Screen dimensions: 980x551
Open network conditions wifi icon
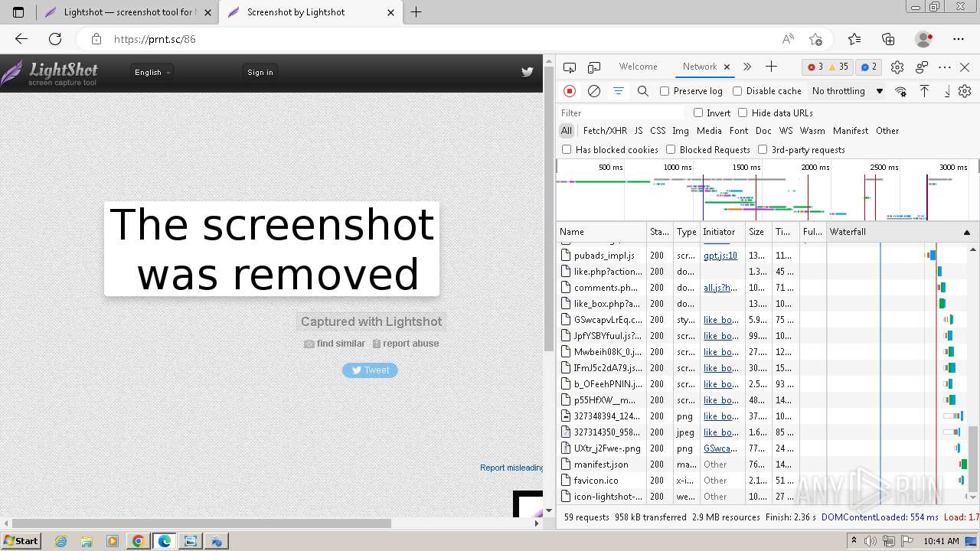coord(900,91)
